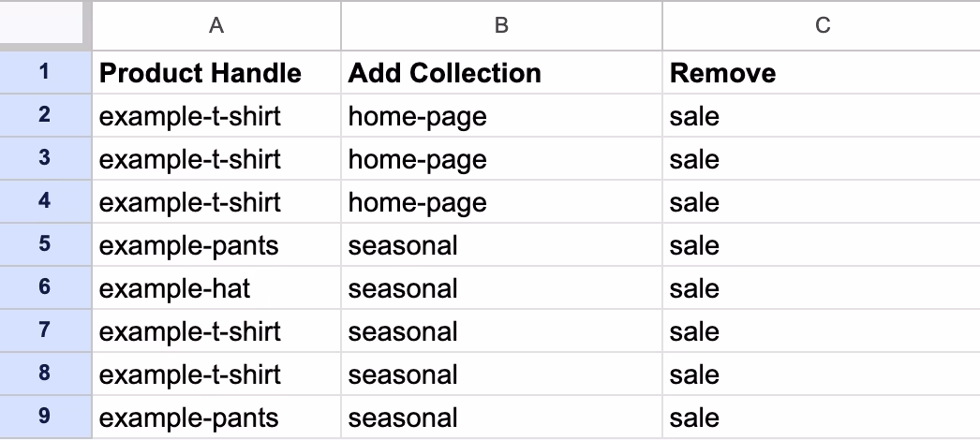Click the home-page cell in row 4
Image resolution: width=980 pixels, height=440 pixels.
click(x=501, y=202)
